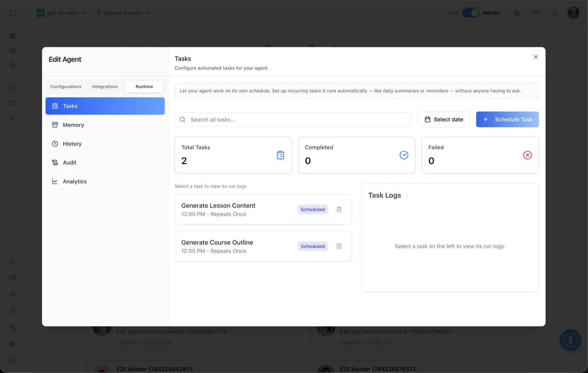Open the gpt-4o-mini model dropdown
Image resolution: width=588 pixels, height=373 pixels.
(x=61, y=13)
